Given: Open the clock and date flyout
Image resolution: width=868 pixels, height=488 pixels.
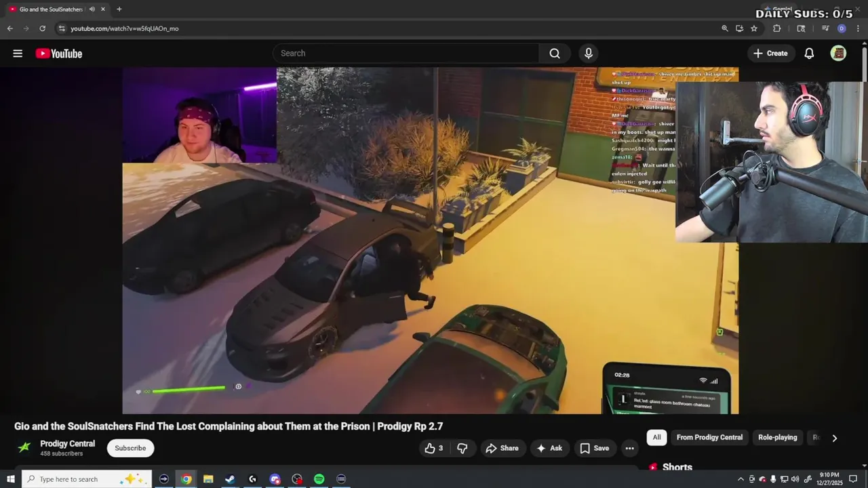Looking at the screenshot, I should (x=829, y=479).
